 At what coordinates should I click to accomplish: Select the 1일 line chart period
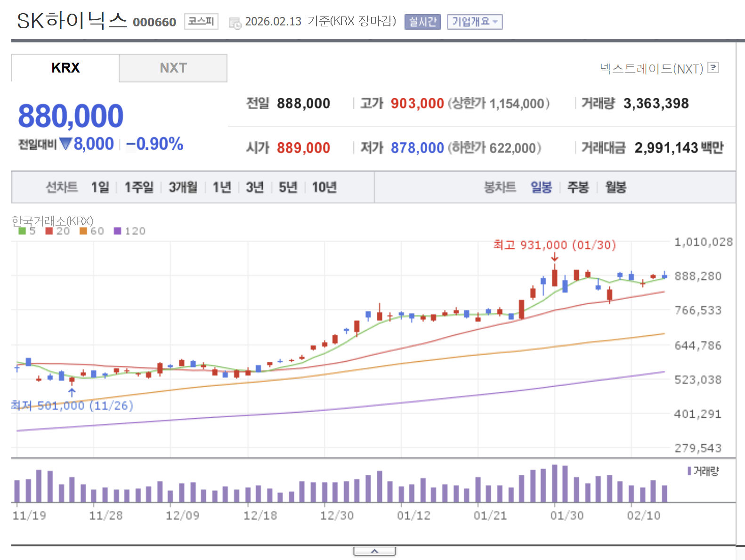point(100,187)
